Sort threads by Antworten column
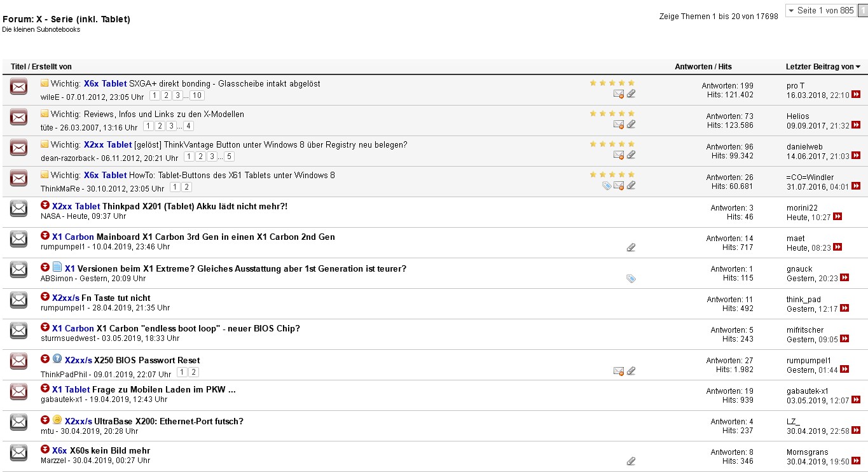The height and width of the screenshot is (472, 868). pos(693,67)
